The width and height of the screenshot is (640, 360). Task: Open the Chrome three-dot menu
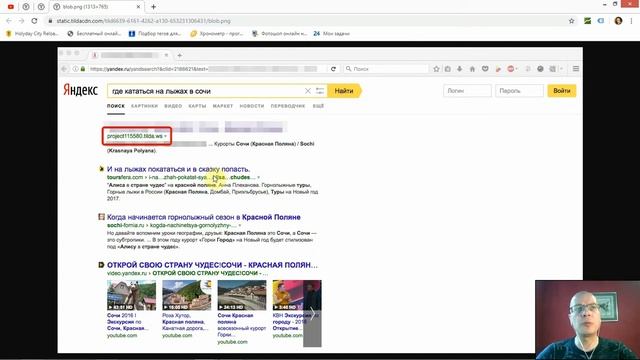click(x=631, y=21)
